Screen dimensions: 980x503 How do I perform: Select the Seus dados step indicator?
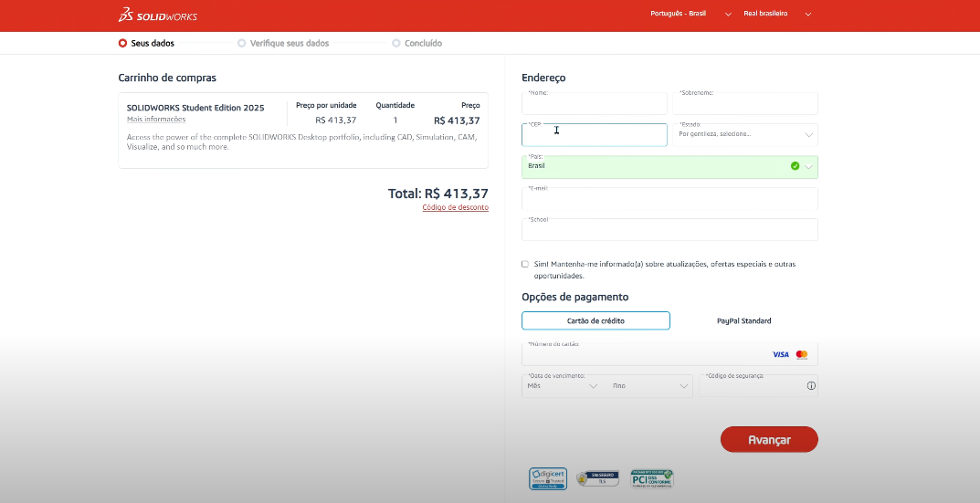[x=146, y=43]
